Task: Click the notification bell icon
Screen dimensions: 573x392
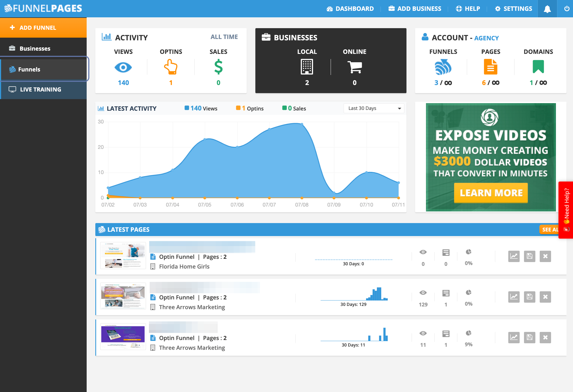Action: tap(547, 9)
